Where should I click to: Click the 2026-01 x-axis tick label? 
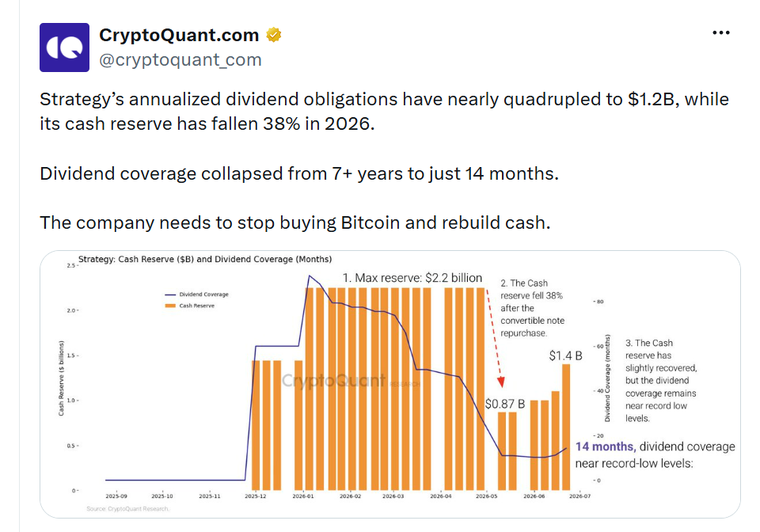coord(303,496)
